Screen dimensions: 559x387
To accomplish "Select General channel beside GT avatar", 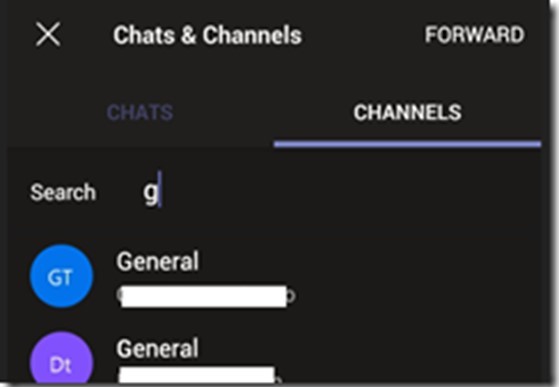I will pyautogui.click(x=157, y=261).
